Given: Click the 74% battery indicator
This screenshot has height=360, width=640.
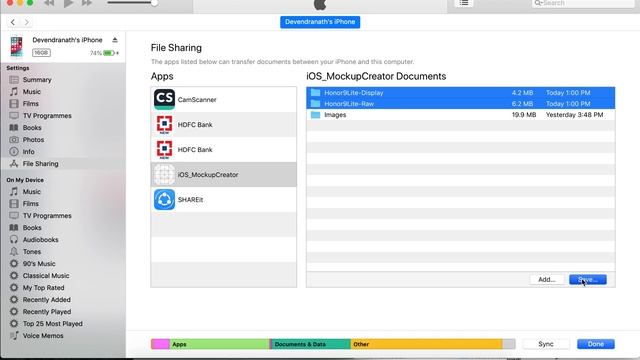Looking at the screenshot, I should 104,53.
